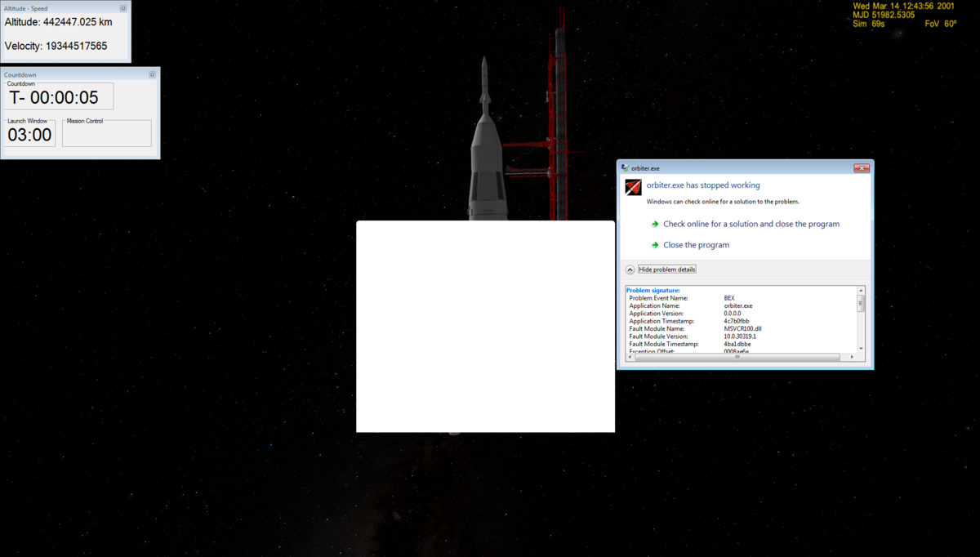Select the '4c7b0fbb' timestamp value

coord(737,321)
